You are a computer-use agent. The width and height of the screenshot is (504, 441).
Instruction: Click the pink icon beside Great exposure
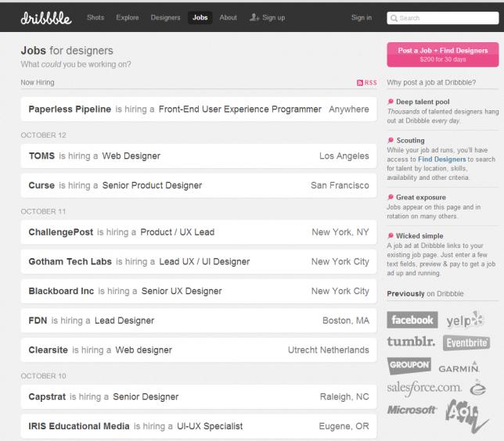391,197
